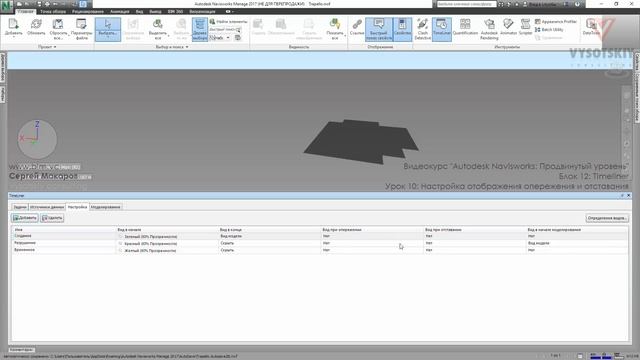Select the Создание row name cell
The width and height of the screenshot is (640, 360).
point(64,236)
